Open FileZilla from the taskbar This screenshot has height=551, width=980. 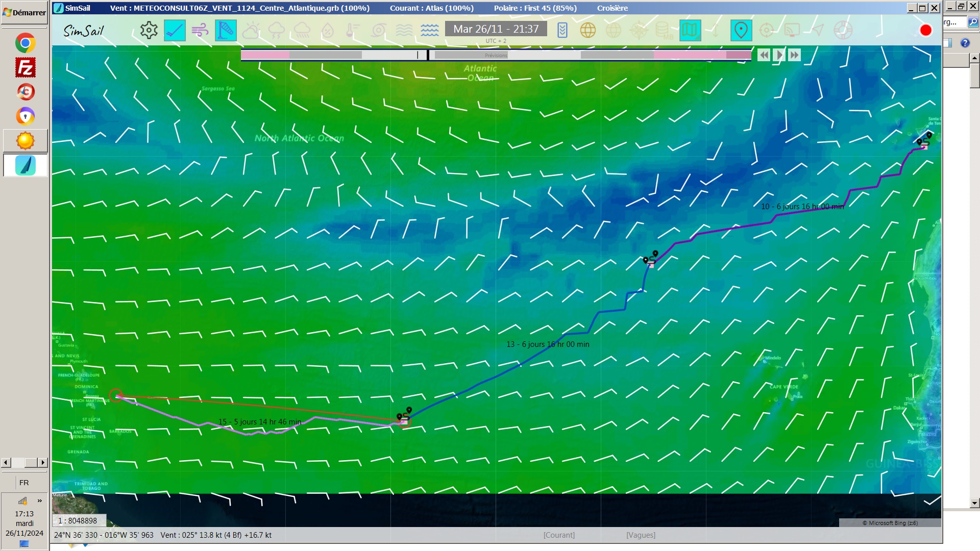pos(25,67)
